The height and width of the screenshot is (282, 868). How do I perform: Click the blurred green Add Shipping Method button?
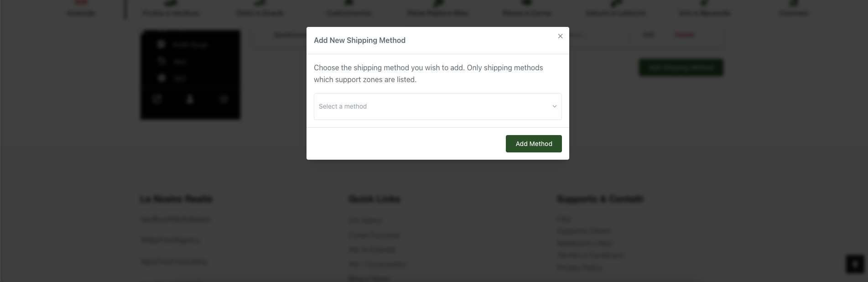[681, 68]
